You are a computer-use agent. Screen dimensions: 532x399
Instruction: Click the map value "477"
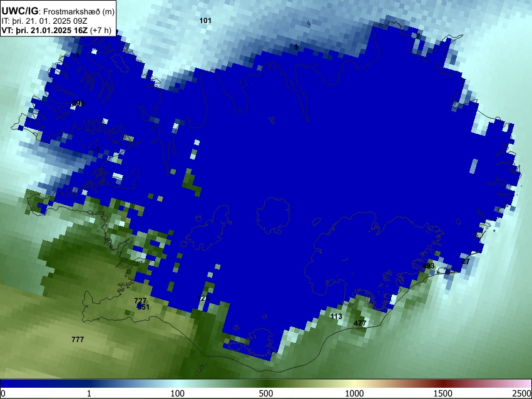coord(360,323)
